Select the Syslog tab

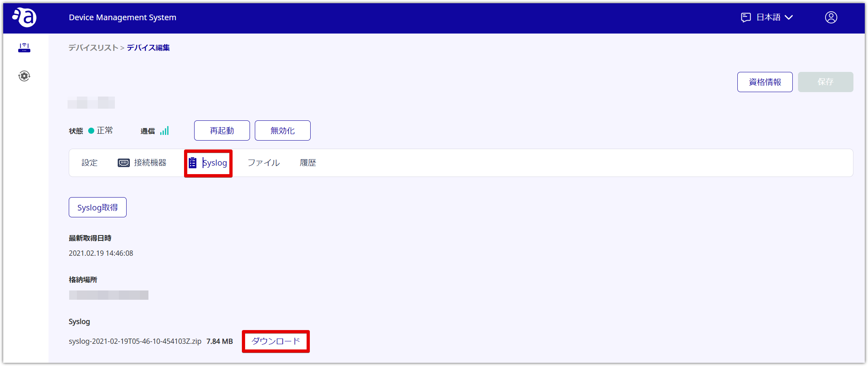(208, 163)
